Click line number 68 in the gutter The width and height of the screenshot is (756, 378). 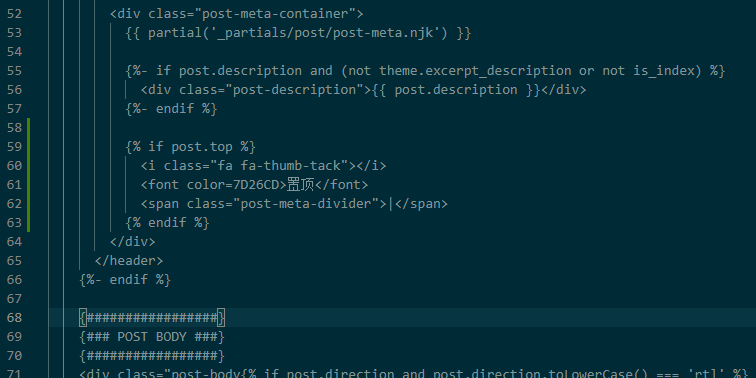click(14, 318)
